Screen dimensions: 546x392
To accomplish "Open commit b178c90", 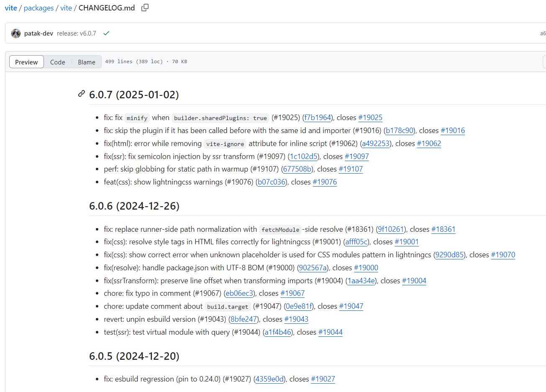I will pyautogui.click(x=400, y=131).
